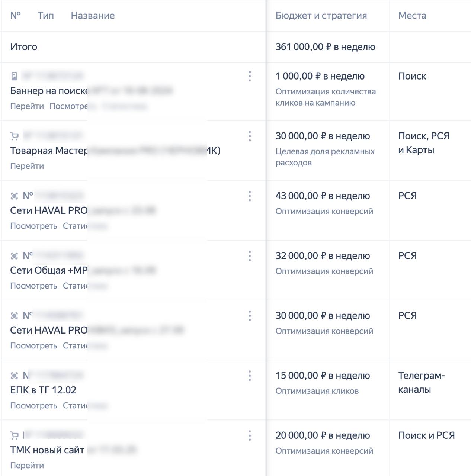The height and width of the screenshot is (476, 471).
Task: Click Перейти link under Баннер на поиске
Action: tap(27, 106)
